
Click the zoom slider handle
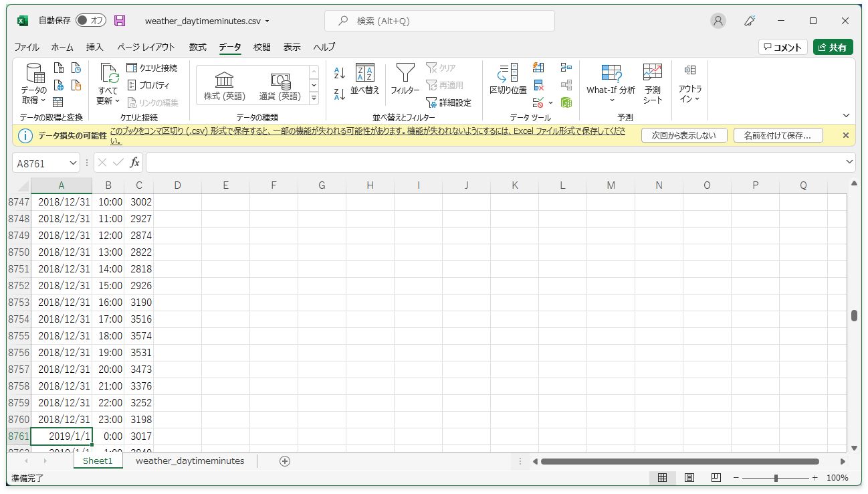[776, 478]
